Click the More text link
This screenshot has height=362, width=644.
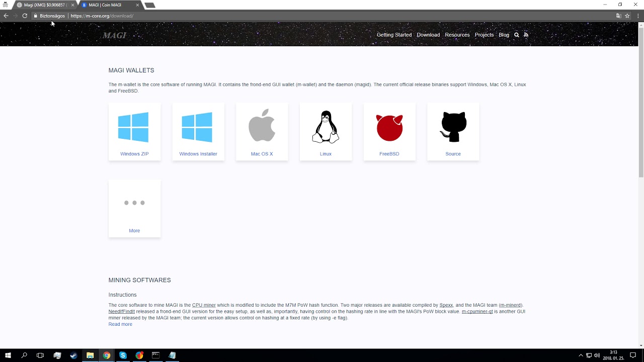pyautogui.click(x=134, y=231)
